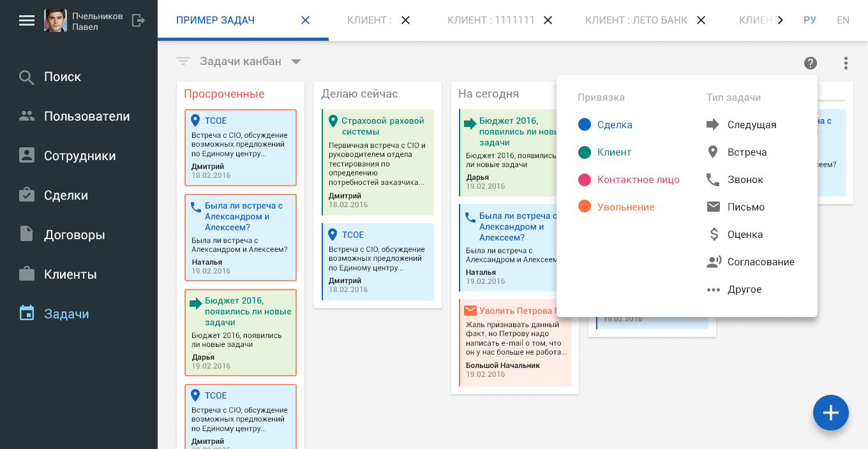The width and height of the screenshot is (868, 449).
Task: Click the logout icon next to Павел
Action: pos(138,20)
